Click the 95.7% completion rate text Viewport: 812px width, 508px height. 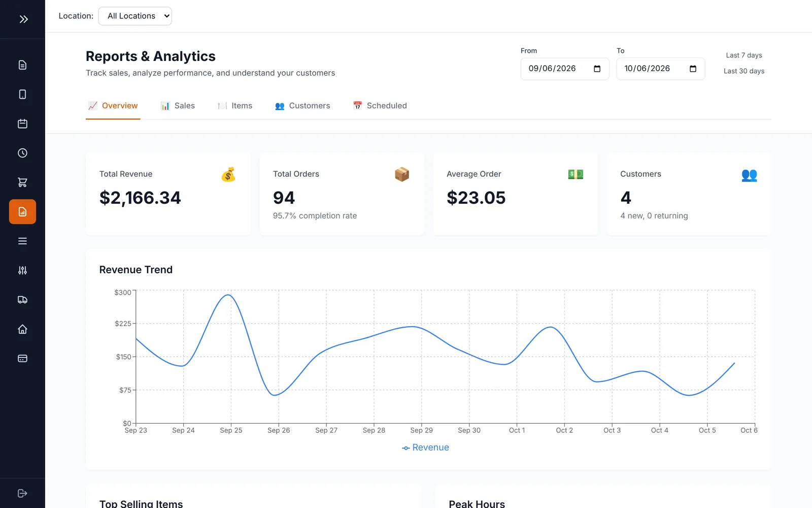point(315,216)
